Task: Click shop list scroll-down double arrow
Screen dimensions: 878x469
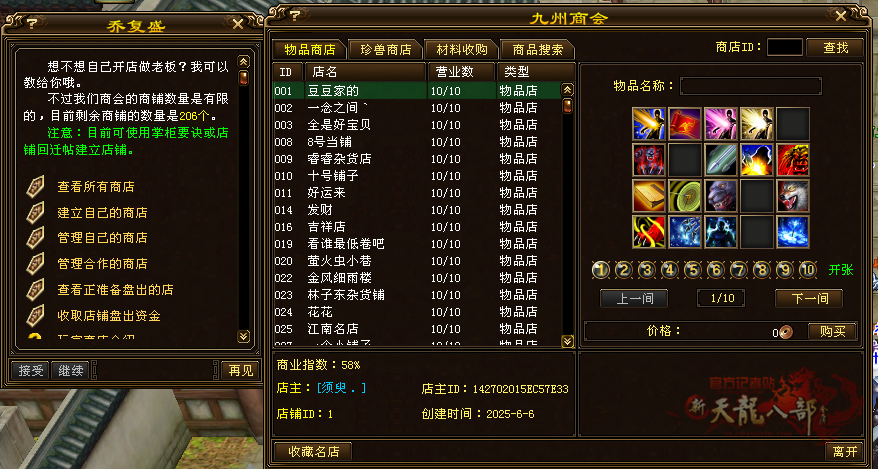Action: [567, 341]
